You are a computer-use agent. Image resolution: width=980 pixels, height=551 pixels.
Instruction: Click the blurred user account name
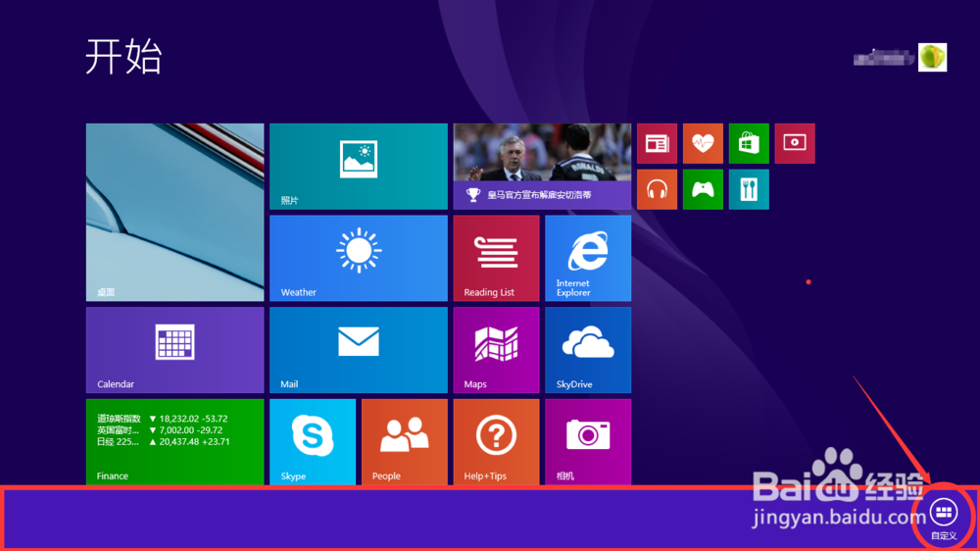click(x=884, y=59)
